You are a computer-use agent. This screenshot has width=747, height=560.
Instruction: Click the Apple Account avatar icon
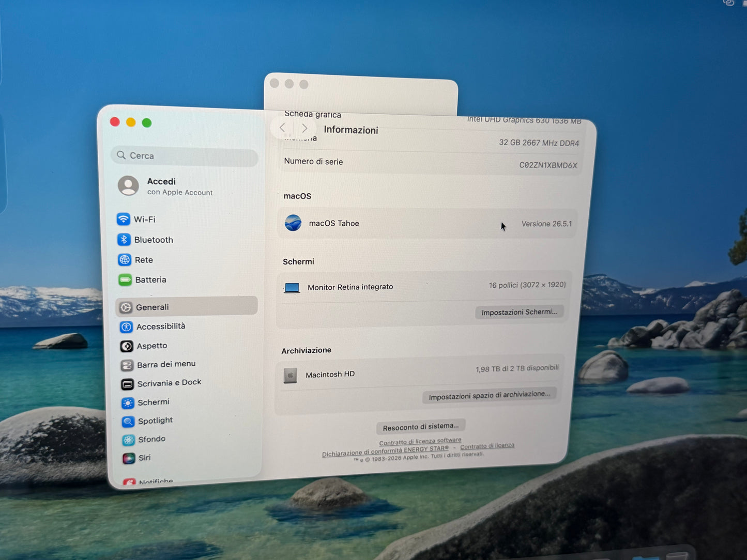point(128,185)
